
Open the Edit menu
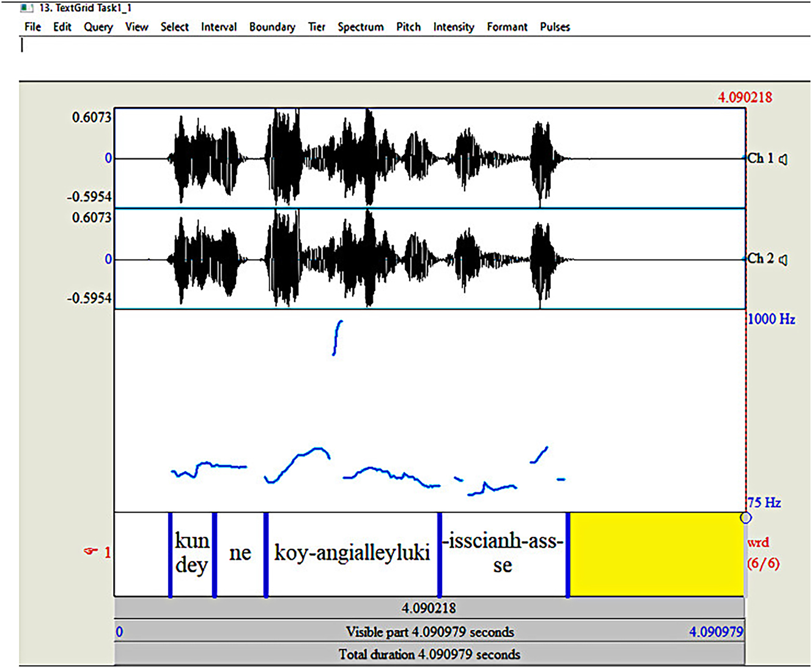tap(62, 27)
